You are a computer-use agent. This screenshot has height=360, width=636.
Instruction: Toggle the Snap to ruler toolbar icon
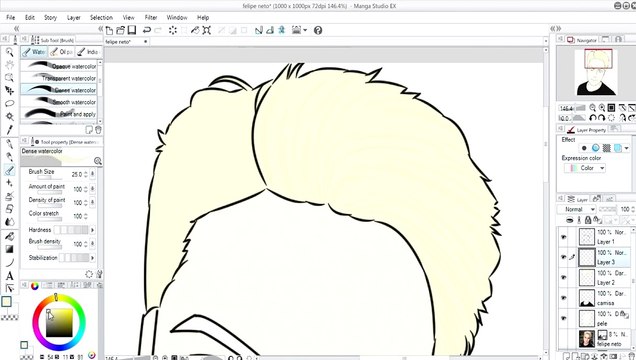click(x=259, y=30)
